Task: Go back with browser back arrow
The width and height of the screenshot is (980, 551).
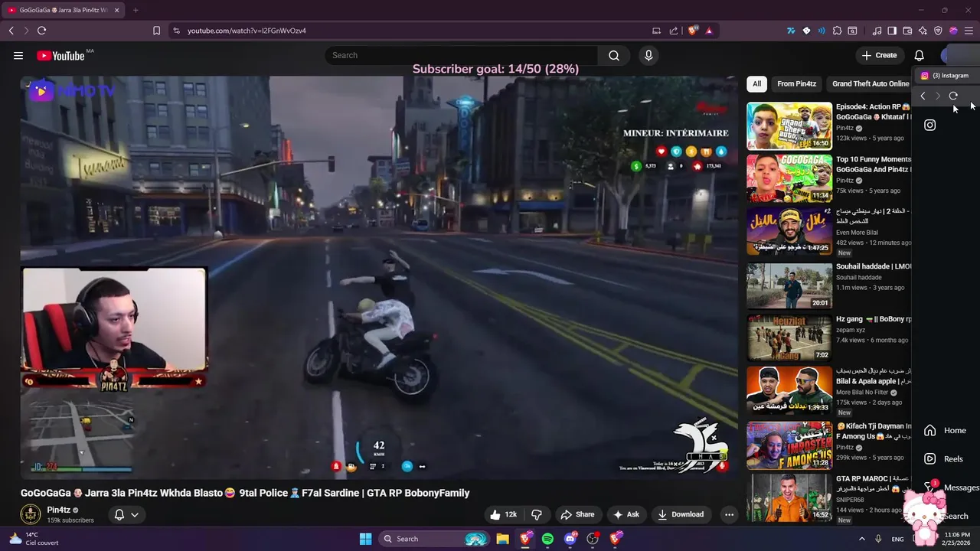Action: (x=11, y=31)
